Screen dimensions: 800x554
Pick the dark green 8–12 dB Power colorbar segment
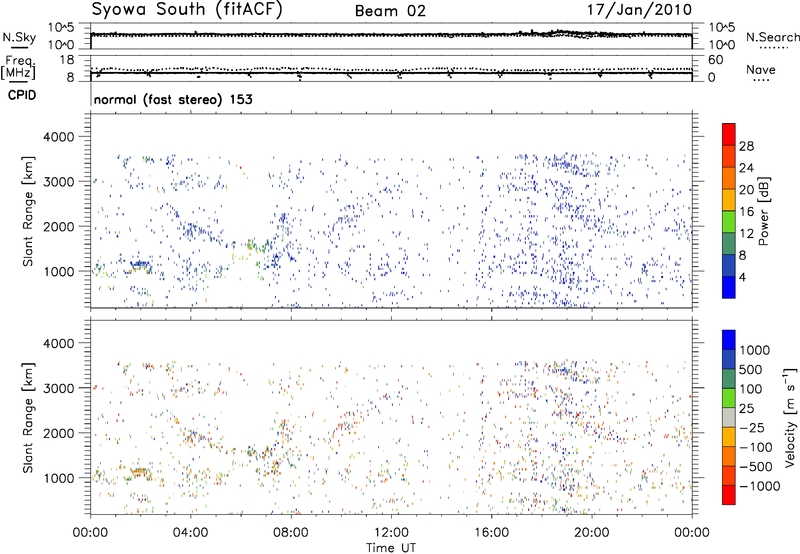tap(729, 243)
